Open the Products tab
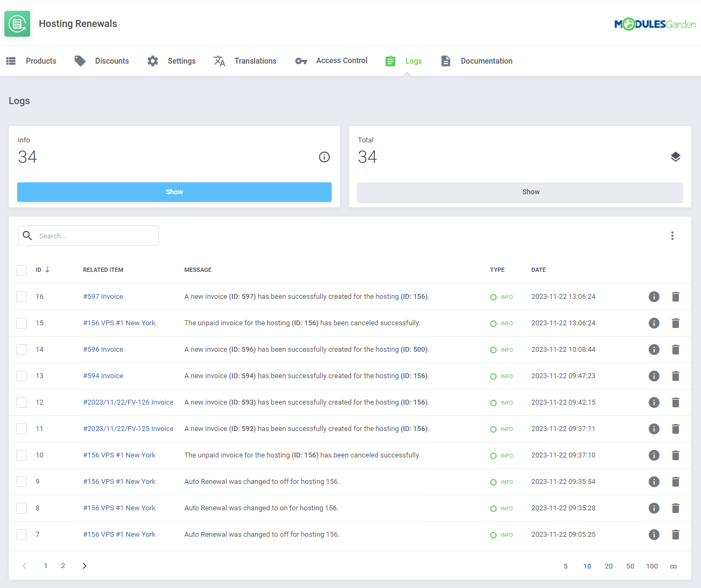 [31, 61]
